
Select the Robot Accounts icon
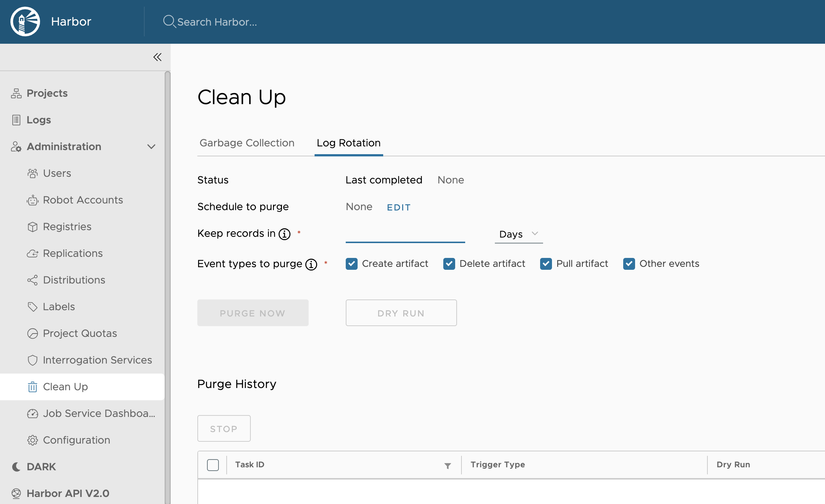click(33, 200)
